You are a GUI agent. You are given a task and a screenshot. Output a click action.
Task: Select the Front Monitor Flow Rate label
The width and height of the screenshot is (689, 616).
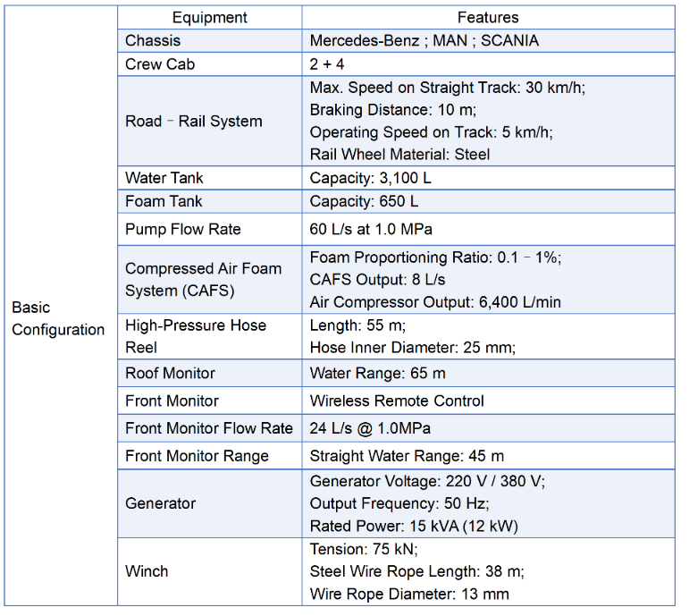tap(210, 428)
